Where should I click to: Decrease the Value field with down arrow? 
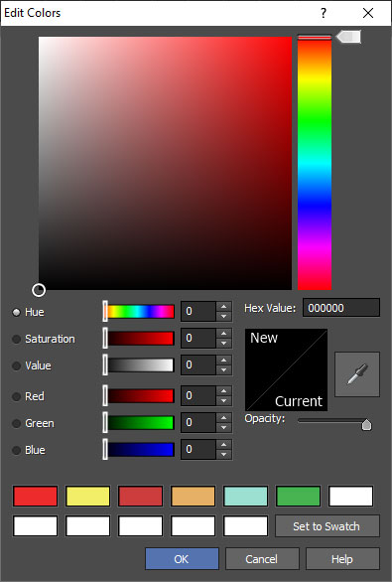click(223, 369)
